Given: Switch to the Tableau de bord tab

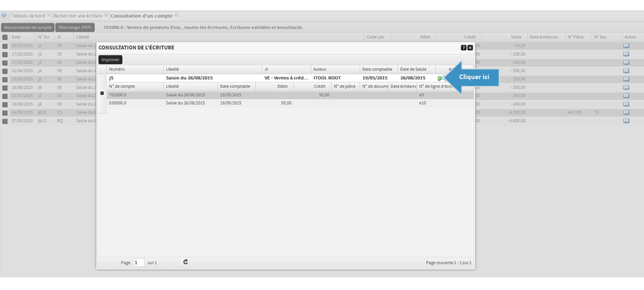Looking at the screenshot, I should pos(28,16).
